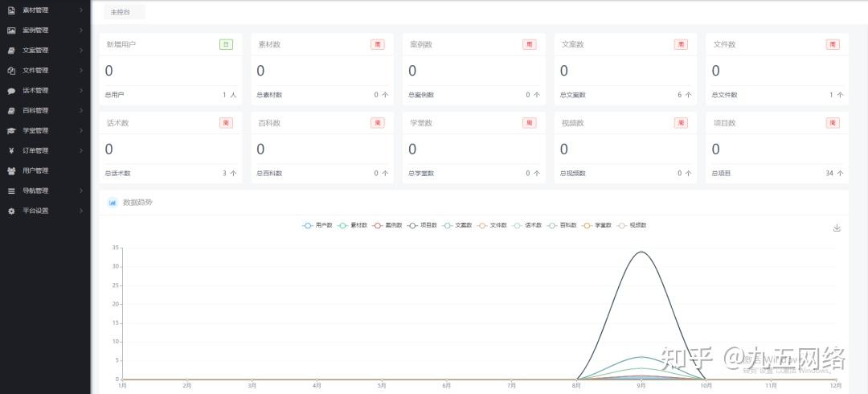
Task: Expand the 百科管理 chevron arrow
Action: click(x=81, y=110)
